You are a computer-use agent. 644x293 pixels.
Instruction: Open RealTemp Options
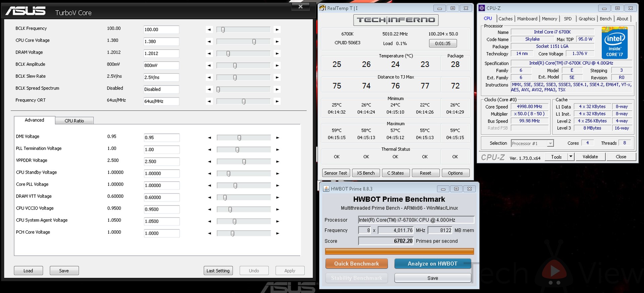(x=455, y=173)
